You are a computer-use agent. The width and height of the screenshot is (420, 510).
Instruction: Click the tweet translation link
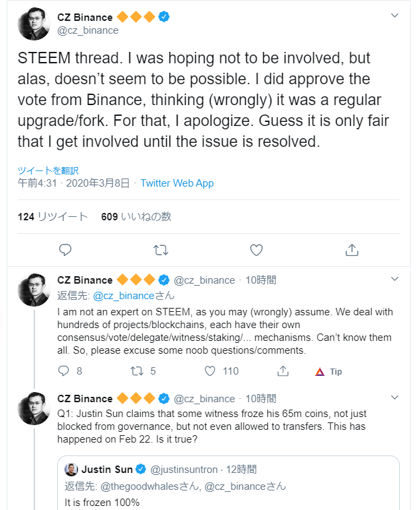tap(48, 170)
